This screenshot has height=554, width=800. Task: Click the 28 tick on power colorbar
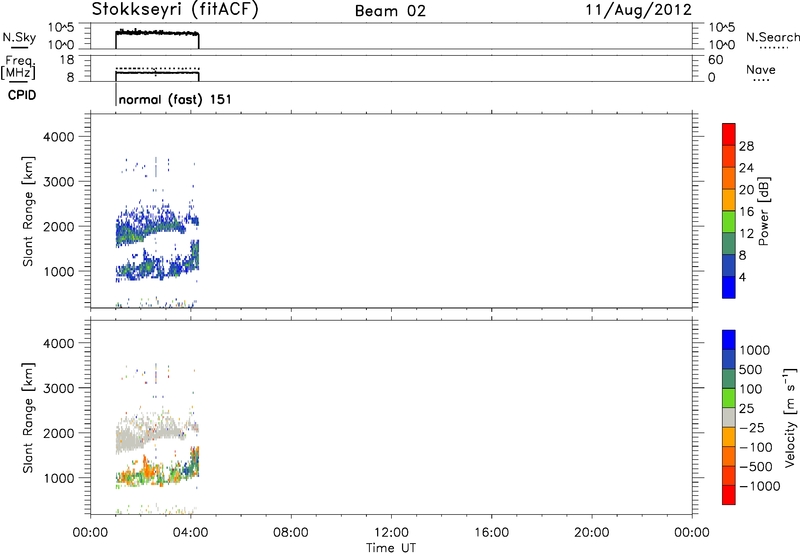(x=746, y=146)
